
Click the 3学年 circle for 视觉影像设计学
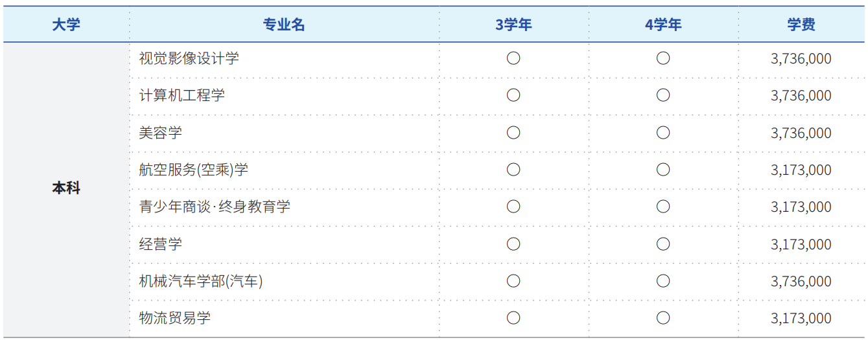coord(513,58)
